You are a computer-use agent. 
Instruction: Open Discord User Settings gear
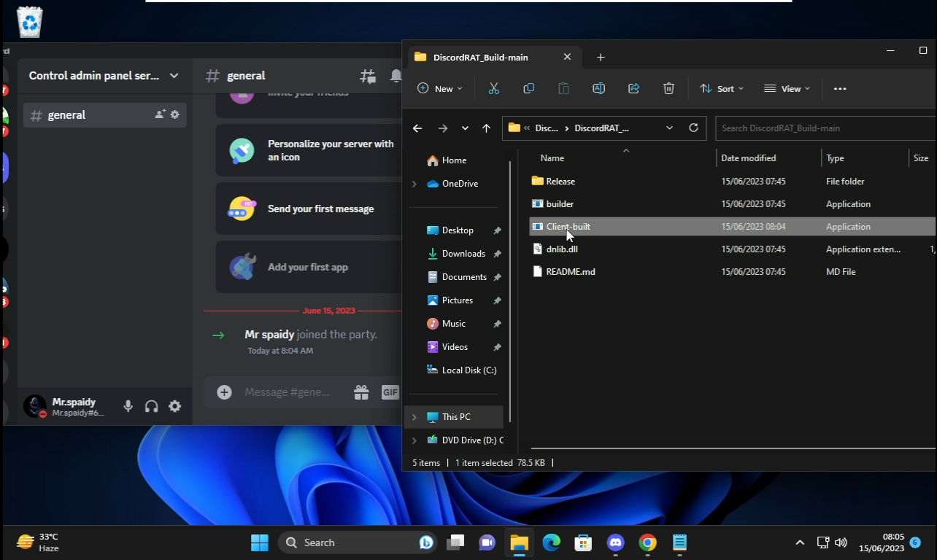point(175,406)
